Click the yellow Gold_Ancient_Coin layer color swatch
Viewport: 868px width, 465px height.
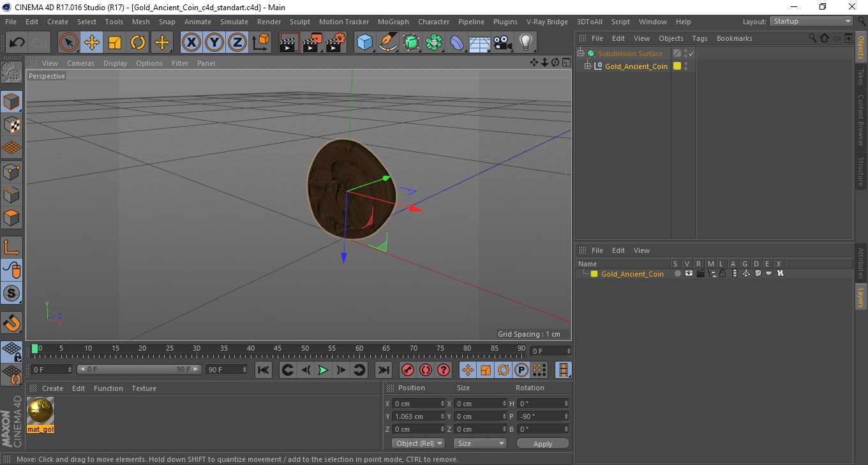coord(594,274)
